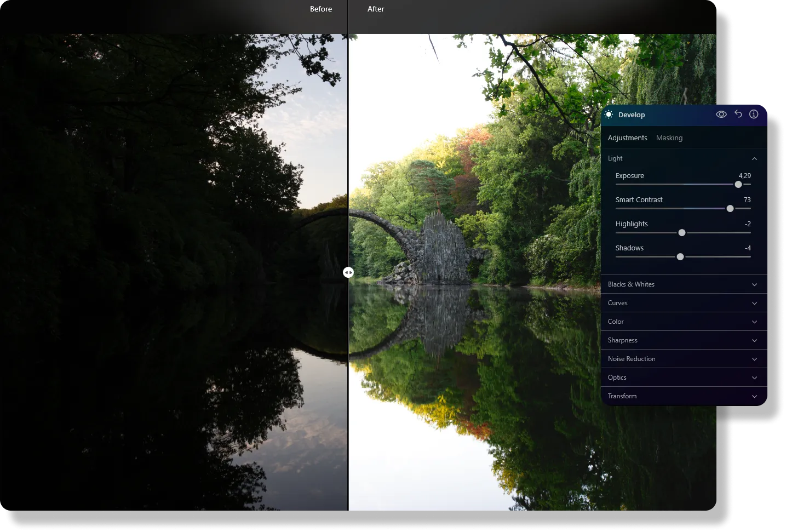This screenshot has width=786, height=532.
Task: Switch to the Masking tab
Action: coord(669,138)
